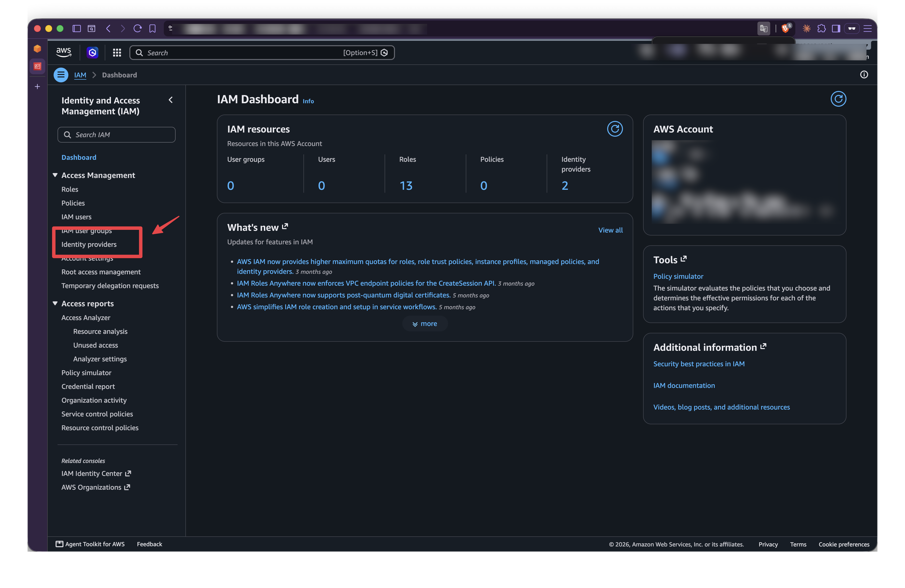This screenshot has height=588, width=905.
Task: Select Dashboard in the side navigation
Action: 79,157
